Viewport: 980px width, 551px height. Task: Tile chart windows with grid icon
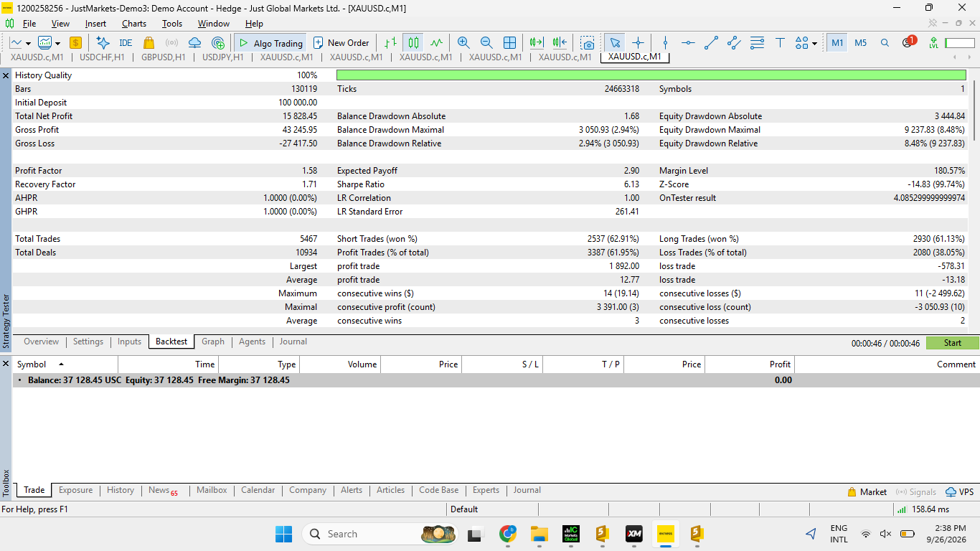tap(509, 43)
